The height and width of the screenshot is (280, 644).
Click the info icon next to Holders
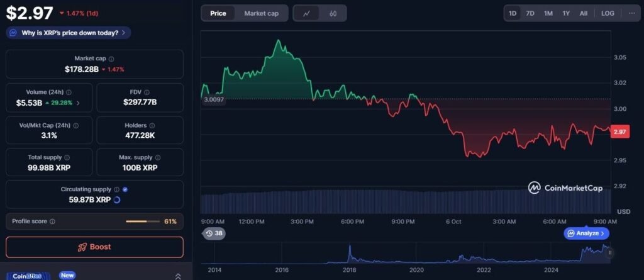tap(152, 125)
